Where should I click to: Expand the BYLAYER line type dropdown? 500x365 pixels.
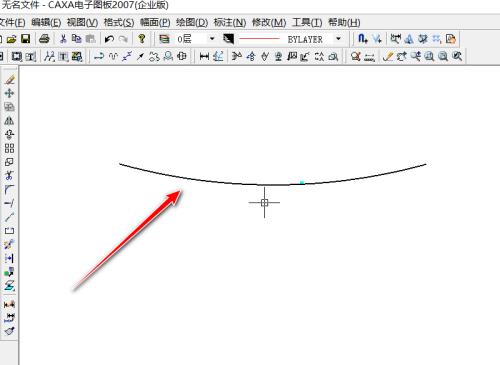pyautogui.click(x=339, y=39)
